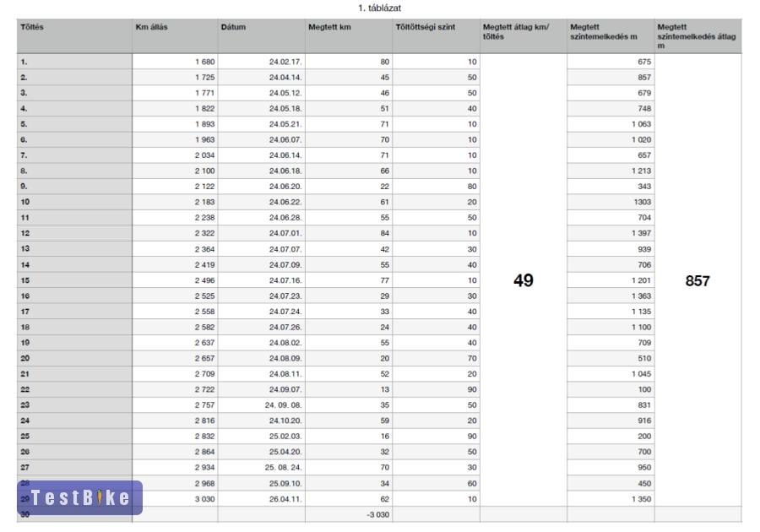This screenshot has height=532, width=760.
Task: Select row label '22' in Töltés column
Action: [74, 389]
